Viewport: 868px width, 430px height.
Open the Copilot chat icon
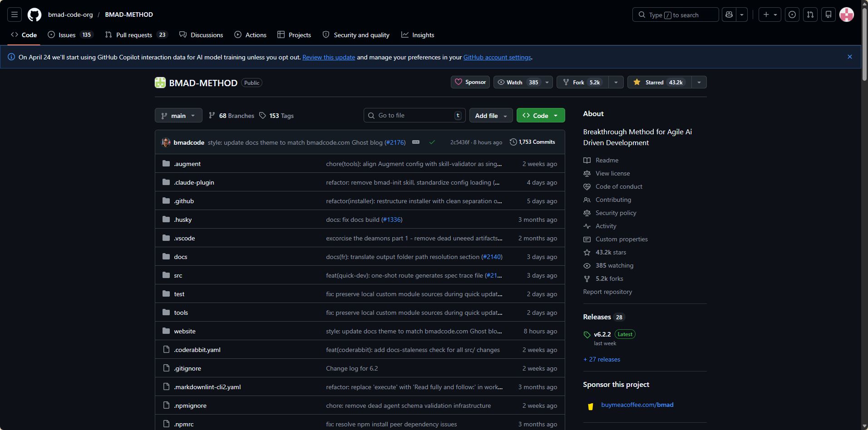tap(729, 15)
